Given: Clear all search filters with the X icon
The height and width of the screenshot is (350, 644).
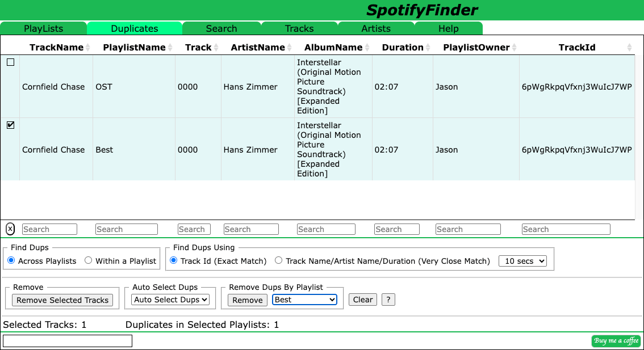Looking at the screenshot, I should tap(10, 229).
